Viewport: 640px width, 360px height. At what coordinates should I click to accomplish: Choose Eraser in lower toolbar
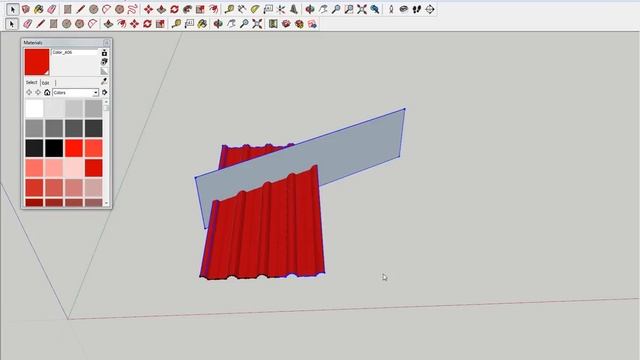pyautogui.click(x=27, y=24)
